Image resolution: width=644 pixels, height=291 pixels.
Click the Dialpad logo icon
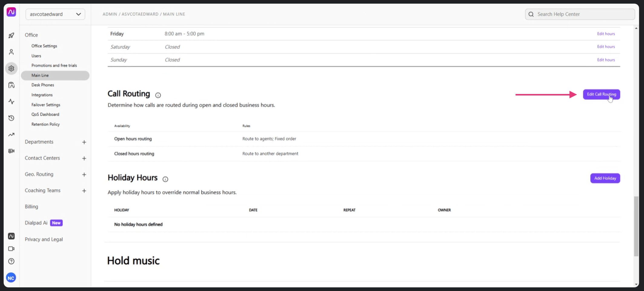point(11,12)
